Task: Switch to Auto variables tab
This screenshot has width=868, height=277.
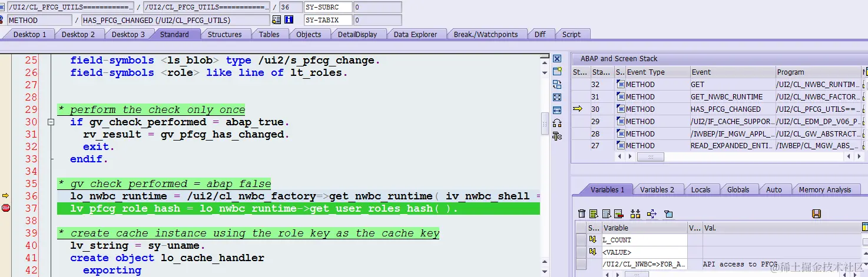Action: pos(774,189)
